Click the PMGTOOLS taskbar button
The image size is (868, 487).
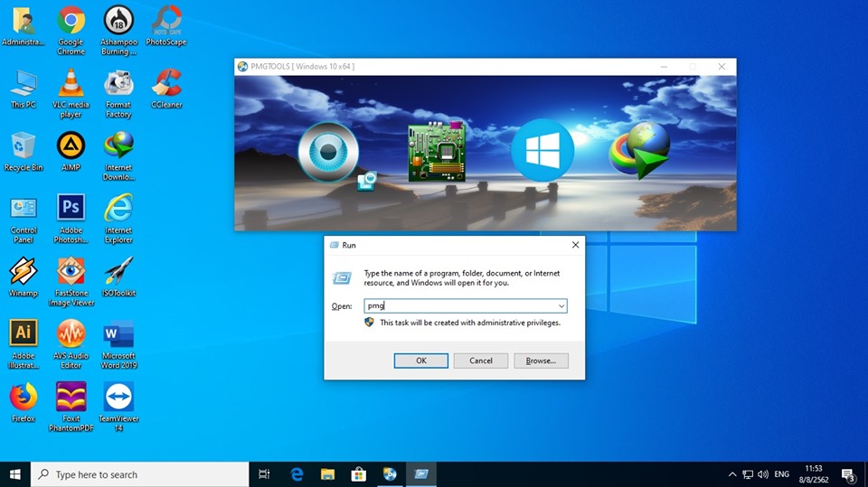pyautogui.click(x=390, y=474)
